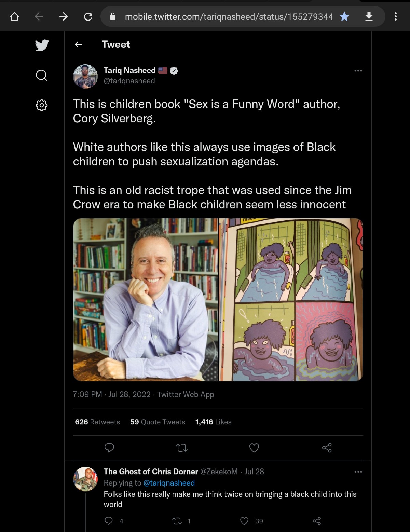Open the main tweet's more options menu
The image size is (410, 532).
click(358, 71)
